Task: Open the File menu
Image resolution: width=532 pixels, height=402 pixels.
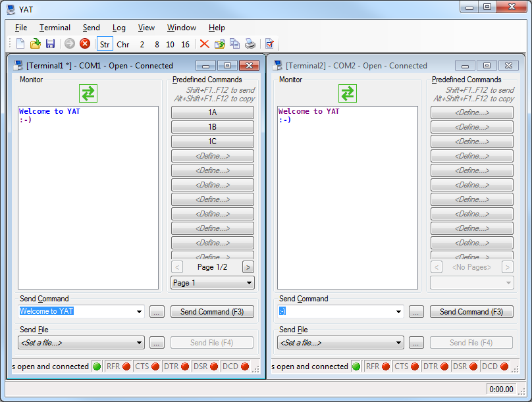Action: tap(21, 28)
